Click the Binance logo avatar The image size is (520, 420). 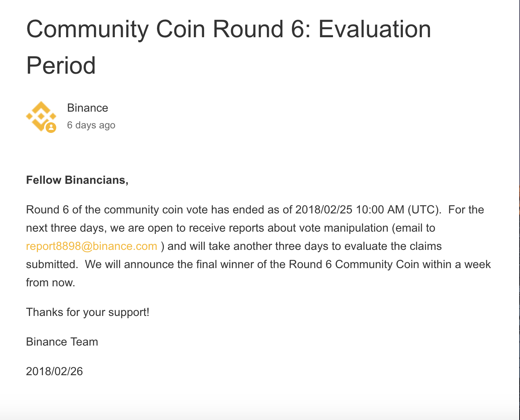[x=41, y=116]
